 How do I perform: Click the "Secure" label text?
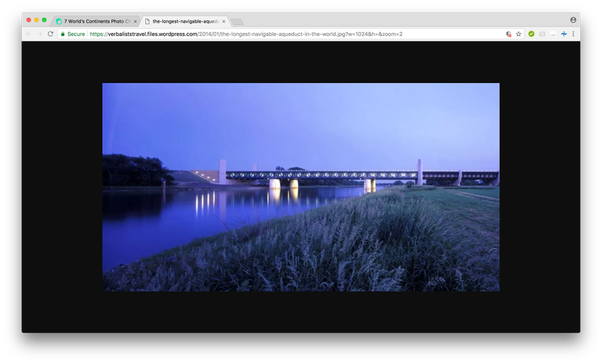[x=76, y=34]
